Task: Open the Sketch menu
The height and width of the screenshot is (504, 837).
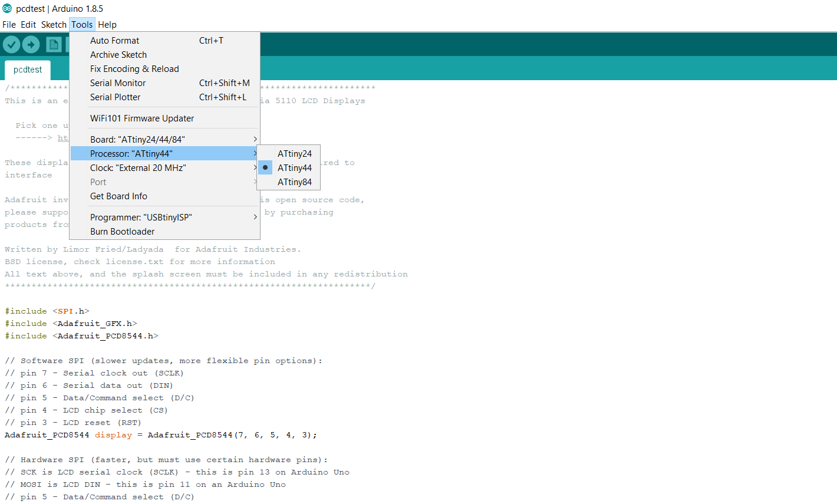Action: tap(54, 25)
